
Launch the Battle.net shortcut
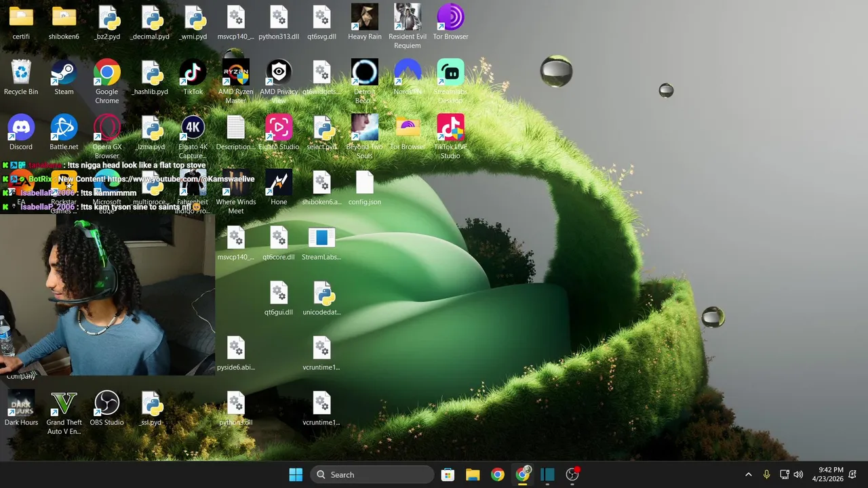64,133
